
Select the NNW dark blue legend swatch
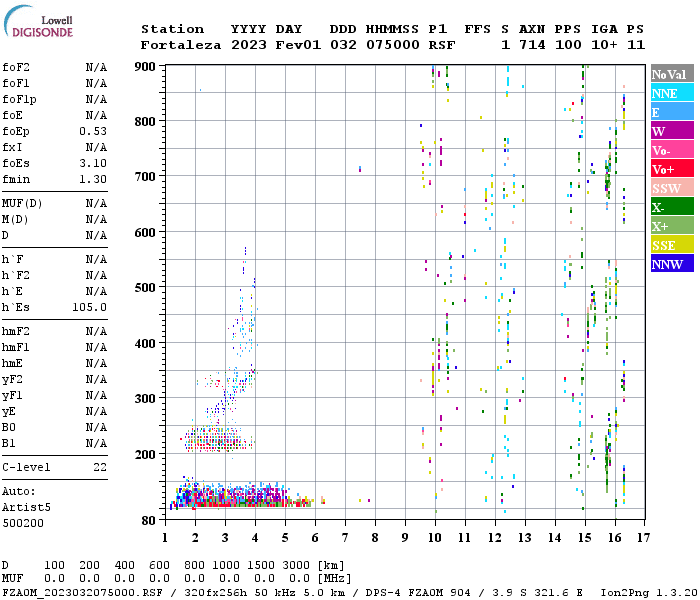pyautogui.click(x=672, y=263)
